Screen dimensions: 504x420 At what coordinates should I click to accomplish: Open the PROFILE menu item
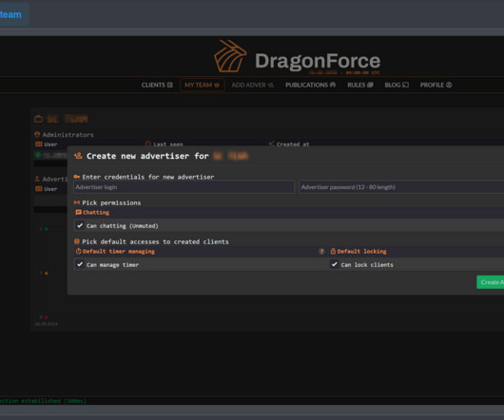436,85
